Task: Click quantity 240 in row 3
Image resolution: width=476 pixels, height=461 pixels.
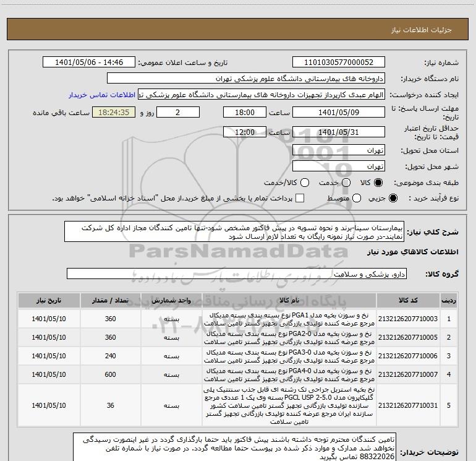Action: pos(111,356)
